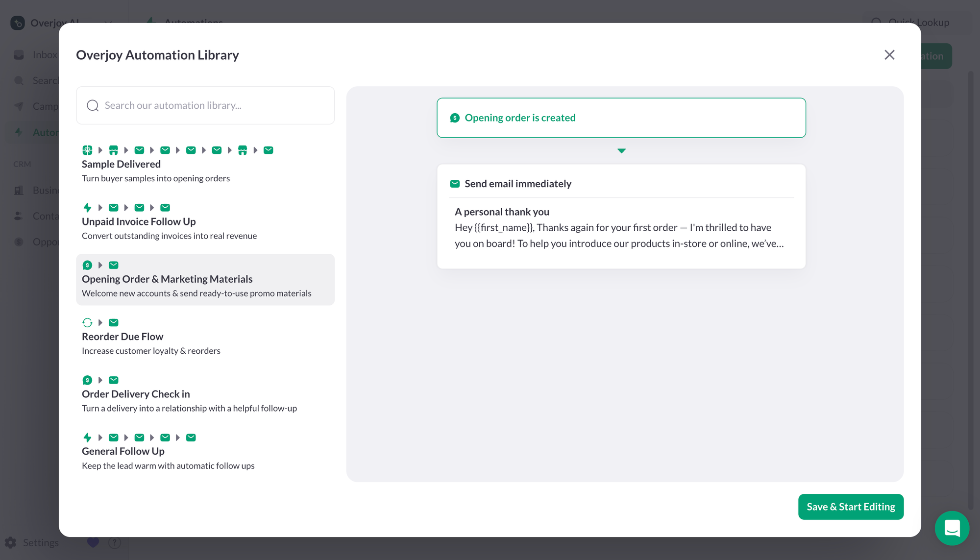
Task: Open Inbox in the background sidebar
Action: tap(36, 55)
